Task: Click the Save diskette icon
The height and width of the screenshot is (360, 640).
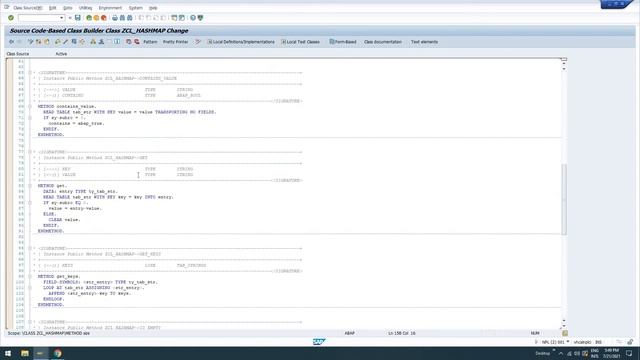Action: pyautogui.click(x=78, y=18)
